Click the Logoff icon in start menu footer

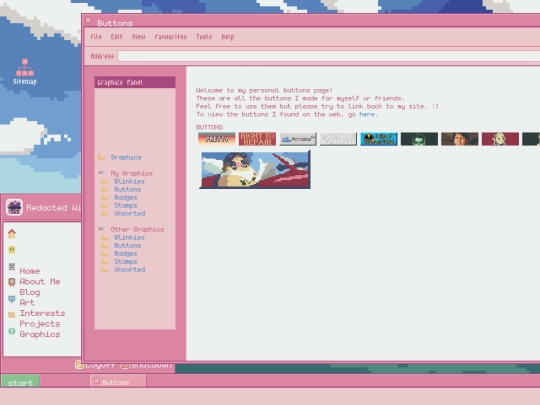(79, 364)
